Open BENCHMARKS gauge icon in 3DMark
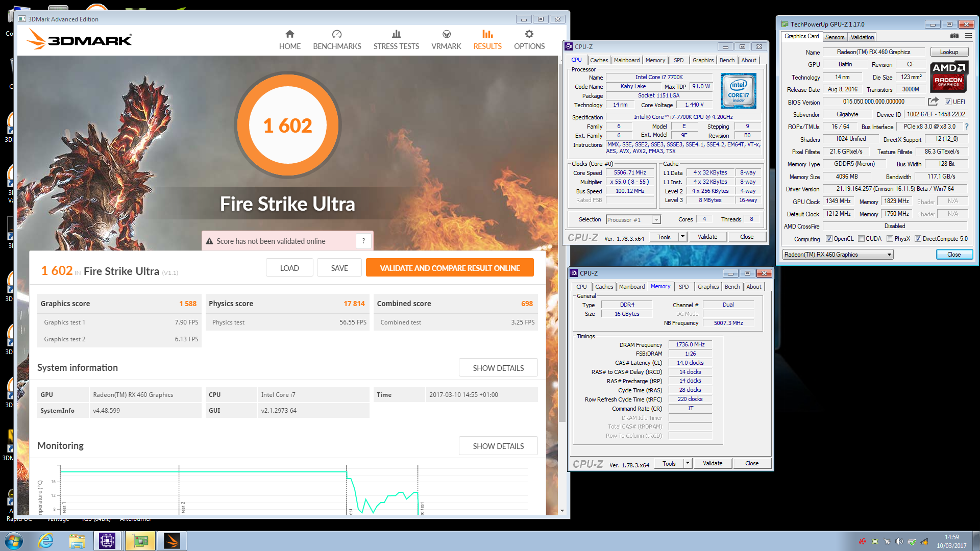The width and height of the screenshot is (980, 551). click(x=337, y=34)
